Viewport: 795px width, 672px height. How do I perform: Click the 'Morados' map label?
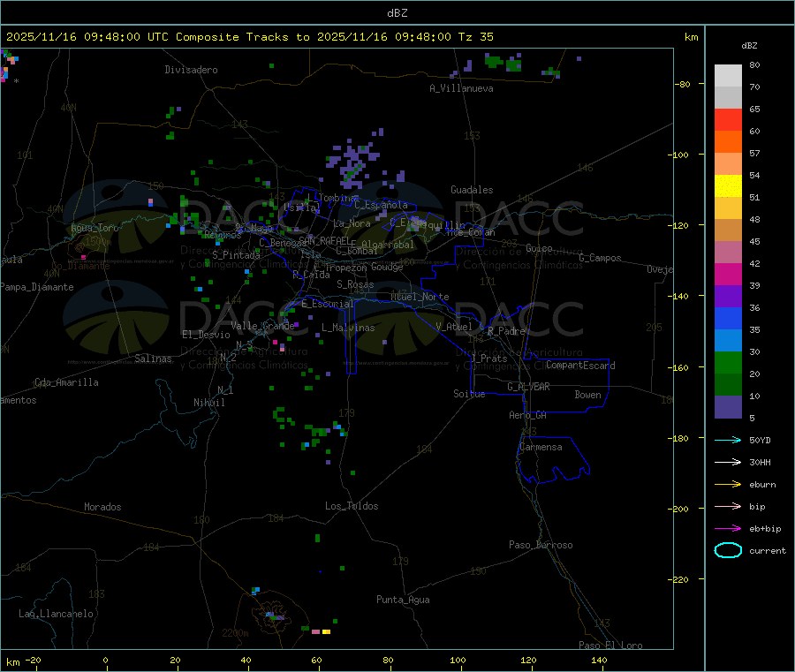[102, 507]
